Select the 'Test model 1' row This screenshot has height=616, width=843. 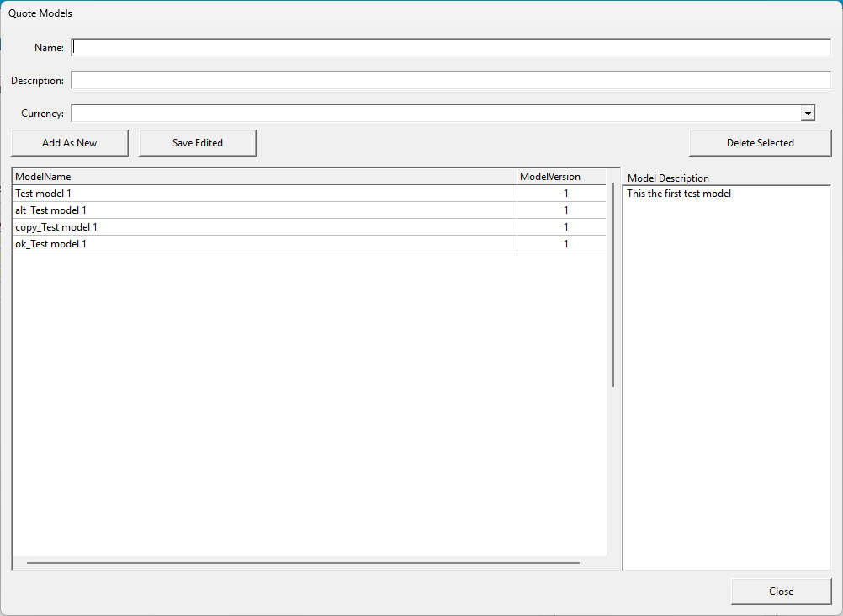pyautogui.click(x=264, y=194)
